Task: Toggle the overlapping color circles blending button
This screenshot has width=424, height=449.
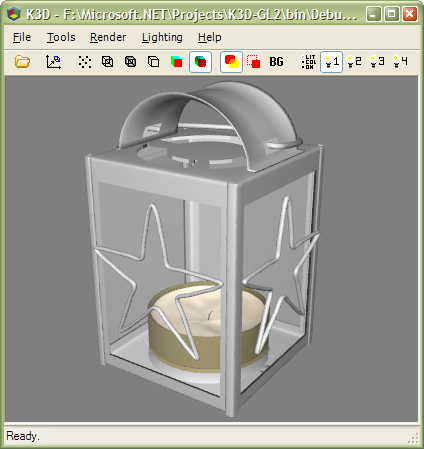Action: click(x=231, y=62)
